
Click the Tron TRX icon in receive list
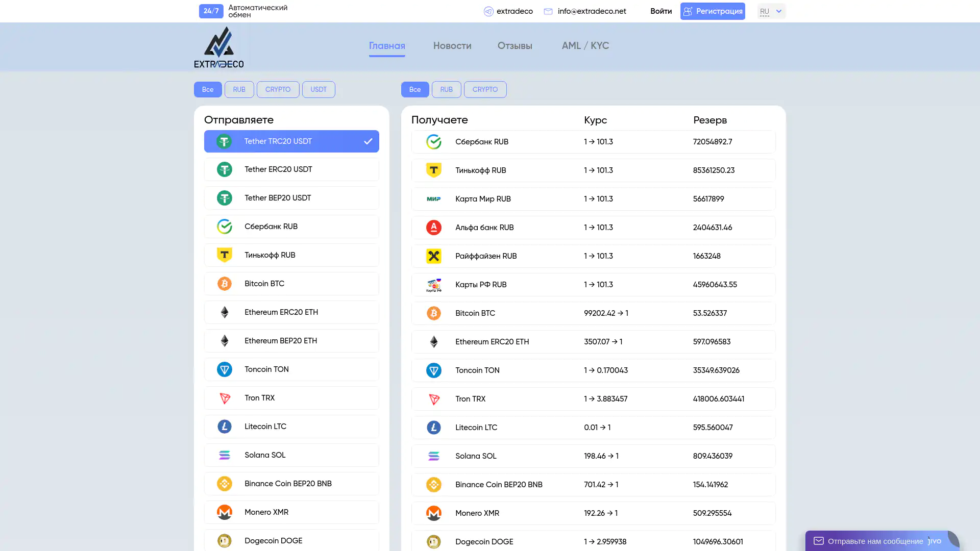pos(433,399)
